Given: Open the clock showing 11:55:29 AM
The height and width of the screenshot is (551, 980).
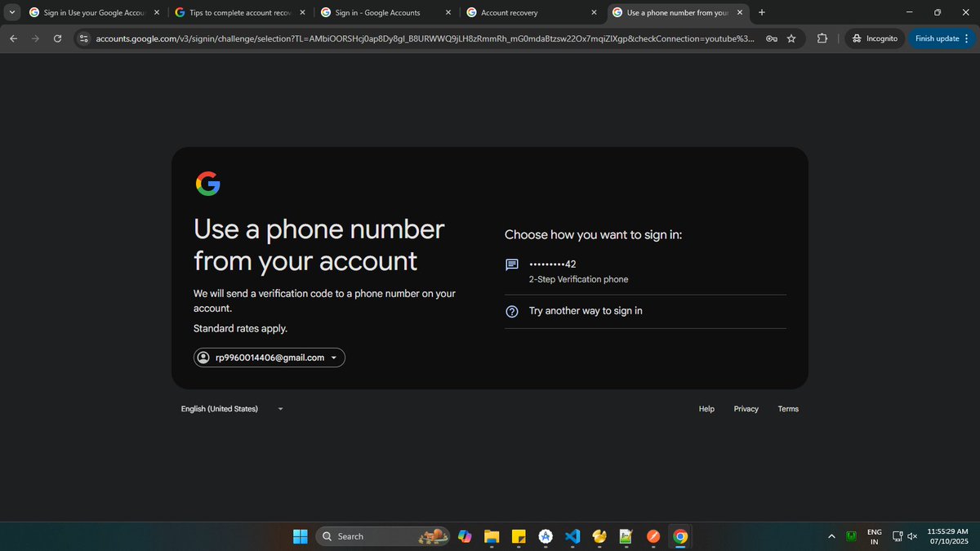Looking at the screenshot, I should click(947, 536).
